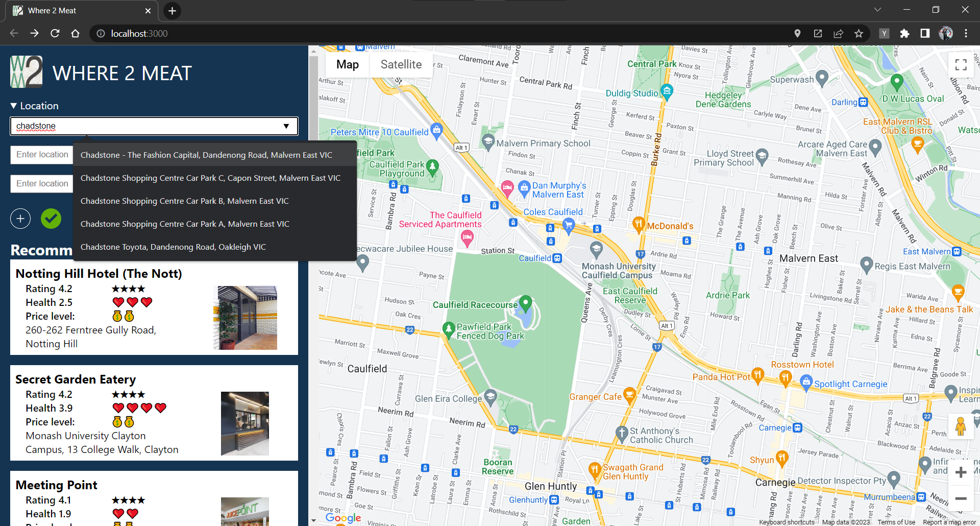This screenshot has width=980, height=526.
Task: Open the Notting Hill Hotel photo thumbnail
Action: (248, 318)
